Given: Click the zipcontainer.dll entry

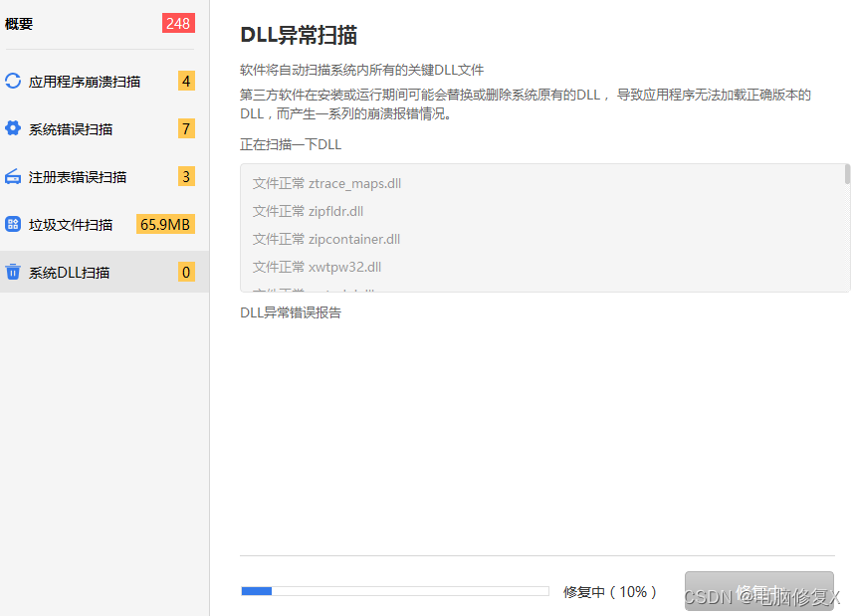Looking at the screenshot, I should [x=326, y=239].
